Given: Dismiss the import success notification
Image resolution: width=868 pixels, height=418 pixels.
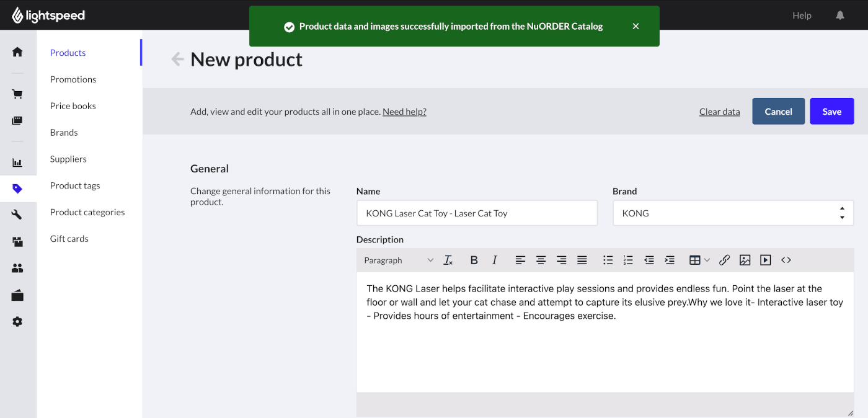Looking at the screenshot, I should coord(635,26).
